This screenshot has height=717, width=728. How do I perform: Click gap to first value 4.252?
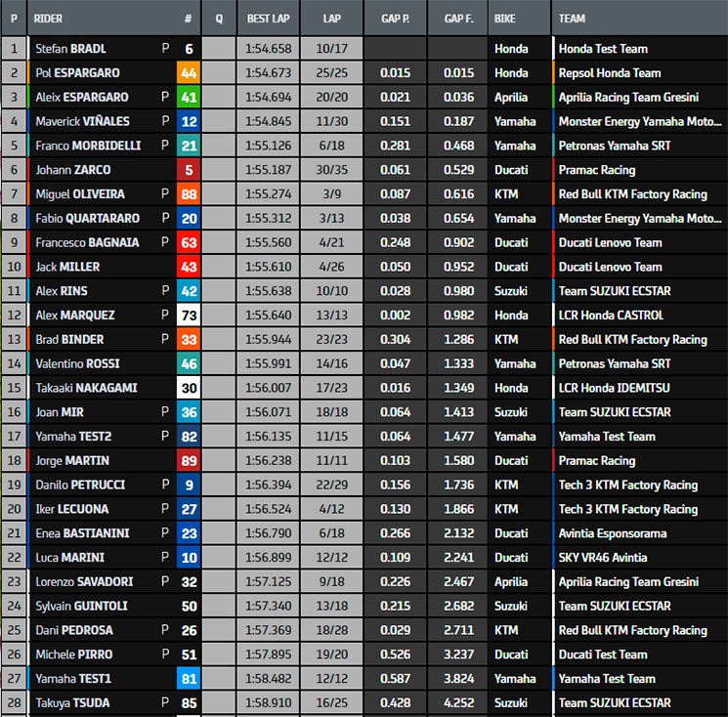(458, 702)
